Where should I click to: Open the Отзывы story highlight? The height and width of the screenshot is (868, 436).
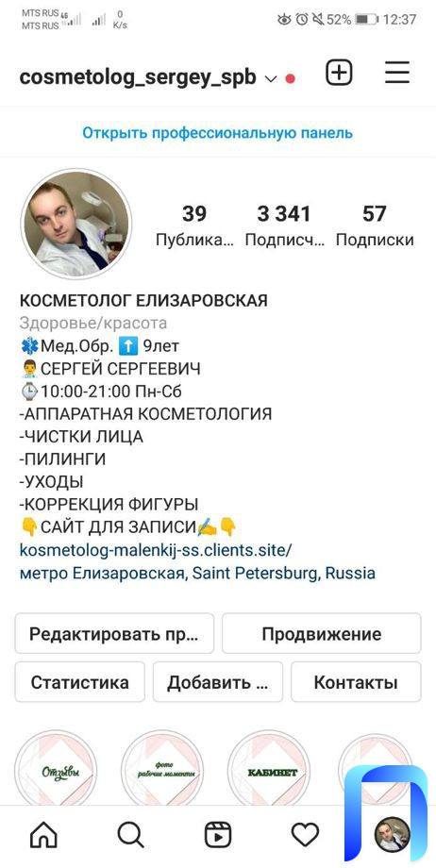coord(56,771)
